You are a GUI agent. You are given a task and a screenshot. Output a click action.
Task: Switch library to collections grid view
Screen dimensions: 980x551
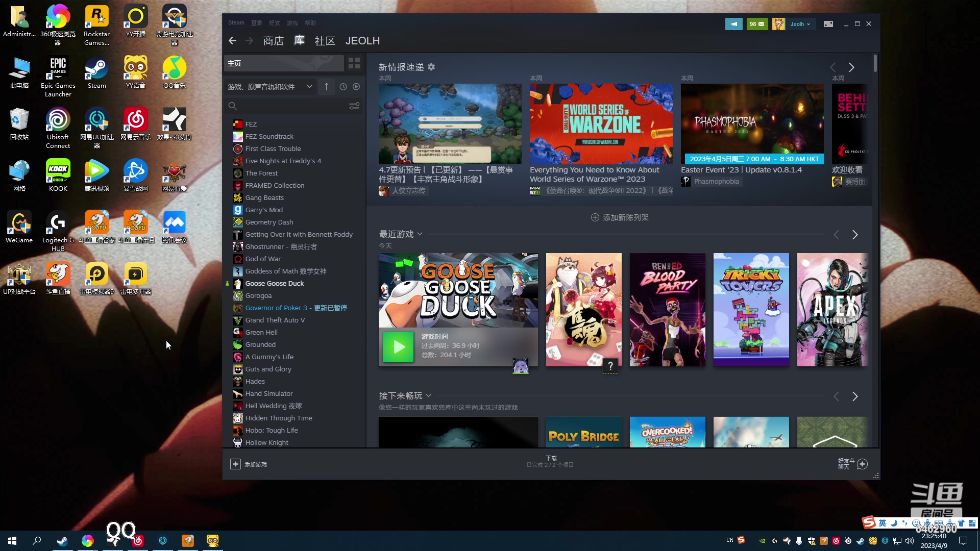click(354, 63)
